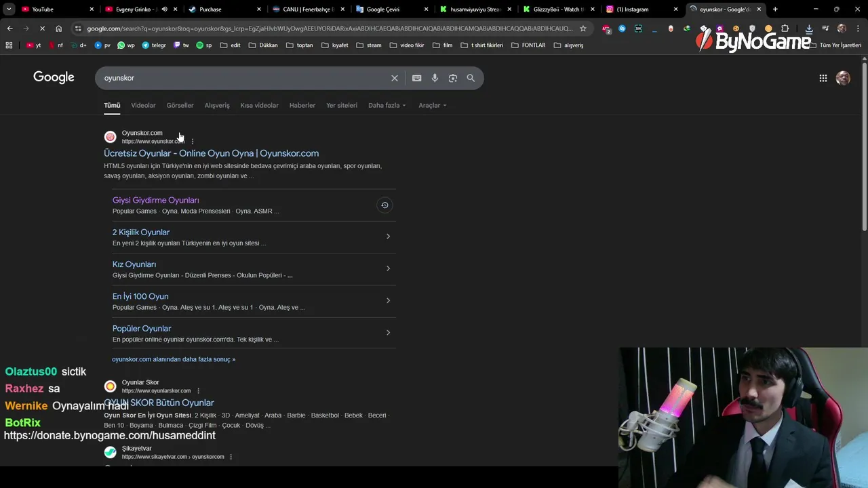Screen dimensions: 868x488
Task: Switch to the Instagram browser tab
Action: pyautogui.click(x=641, y=9)
